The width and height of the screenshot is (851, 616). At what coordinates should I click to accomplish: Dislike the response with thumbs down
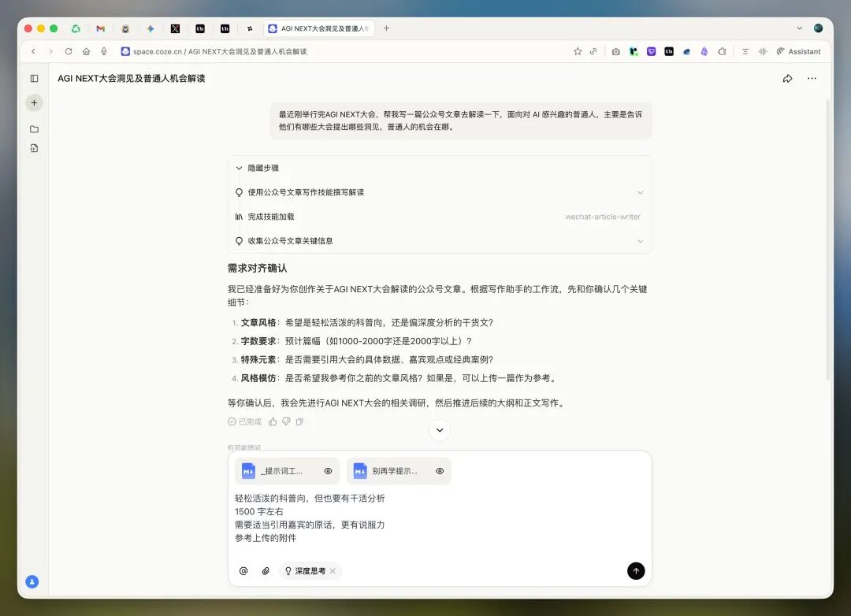[x=286, y=421]
